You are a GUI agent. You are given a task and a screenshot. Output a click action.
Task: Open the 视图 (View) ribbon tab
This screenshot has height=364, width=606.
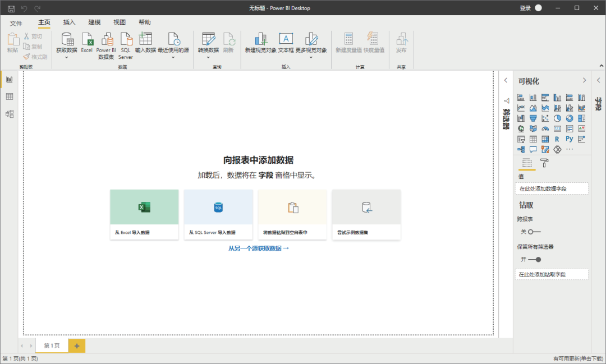[120, 22]
